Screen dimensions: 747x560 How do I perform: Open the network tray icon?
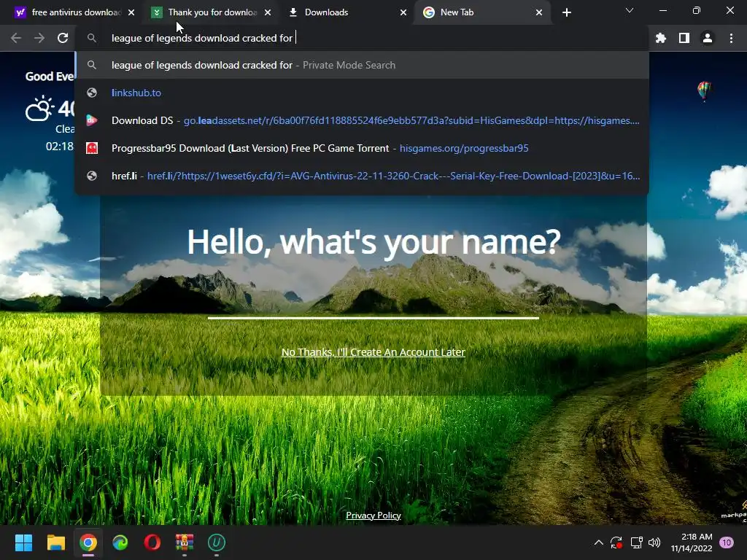pyautogui.click(x=636, y=542)
